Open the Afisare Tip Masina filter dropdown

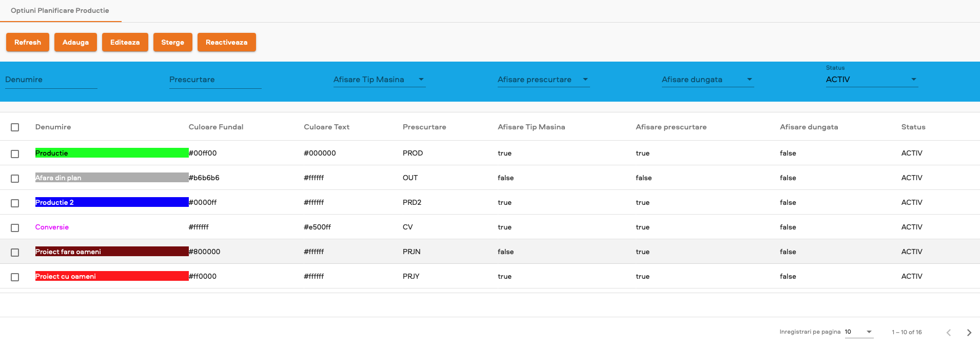coord(379,80)
